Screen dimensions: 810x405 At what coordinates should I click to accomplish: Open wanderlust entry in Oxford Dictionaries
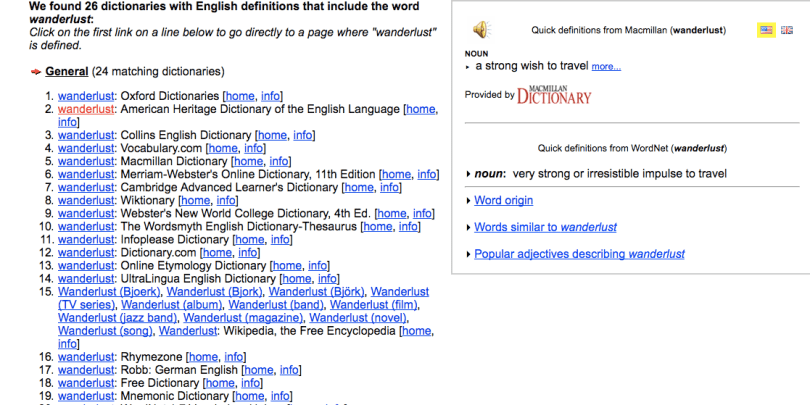86,96
